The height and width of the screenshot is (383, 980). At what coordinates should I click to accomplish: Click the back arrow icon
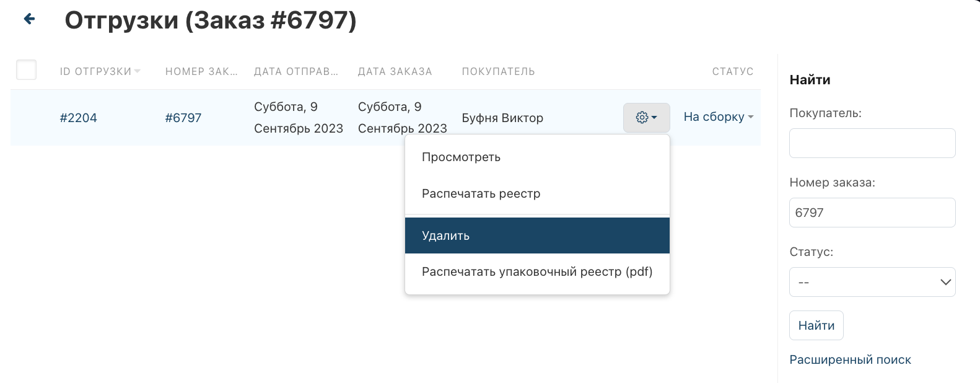pyautogui.click(x=29, y=19)
